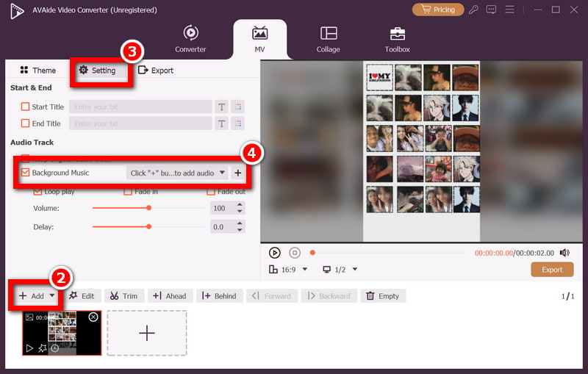Click the Play button under the preview

click(275, 253)
